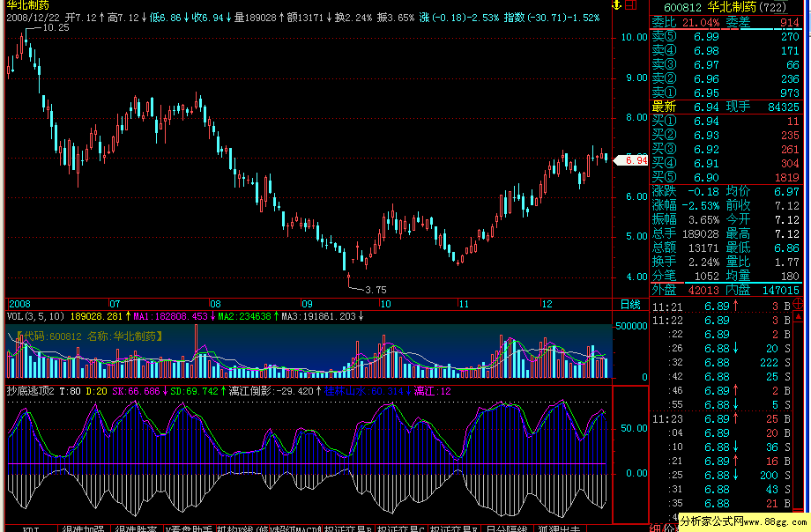Switch to the 很准加强 indicator tab

[83, 528]
